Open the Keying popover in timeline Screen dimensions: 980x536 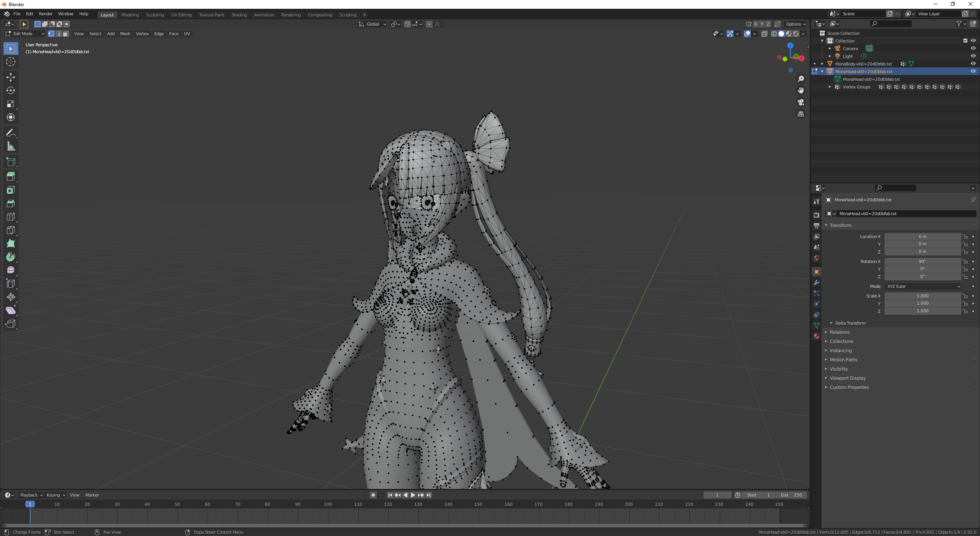(56, 495)
